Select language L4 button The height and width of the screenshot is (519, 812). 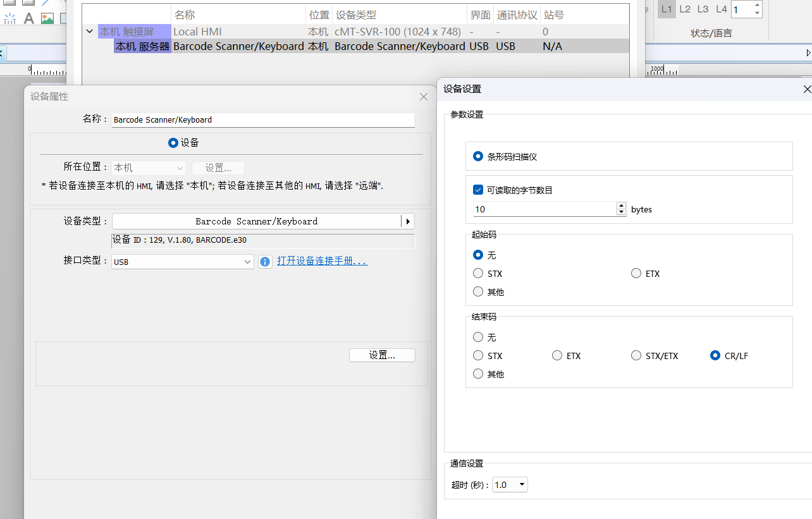point(722,9)
